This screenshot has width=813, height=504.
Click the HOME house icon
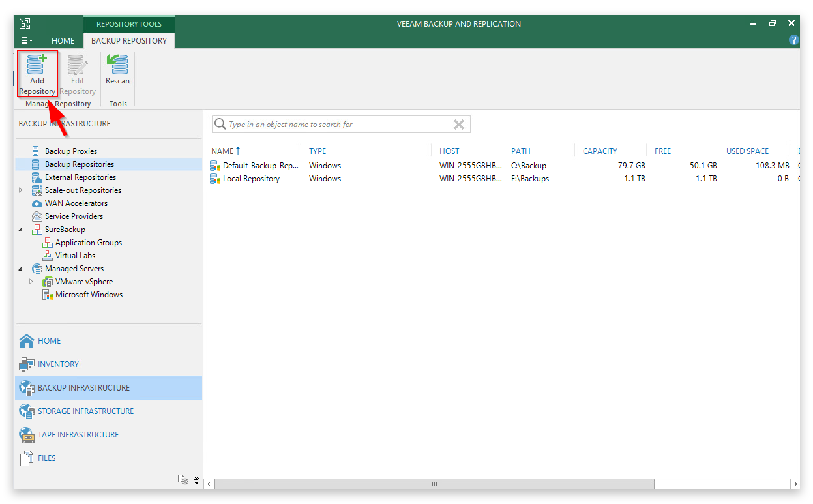(27, 341)
